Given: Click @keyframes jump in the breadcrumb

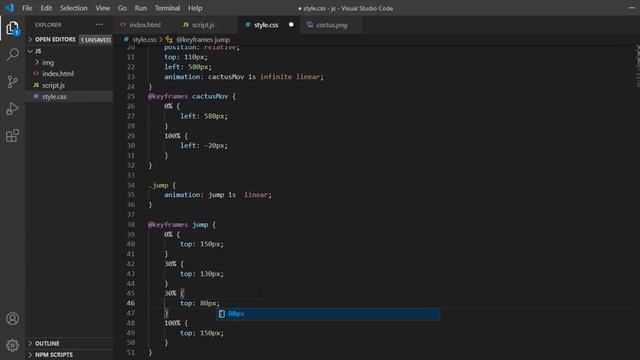Looking at the screenshot, I should [x=203, y=40].
